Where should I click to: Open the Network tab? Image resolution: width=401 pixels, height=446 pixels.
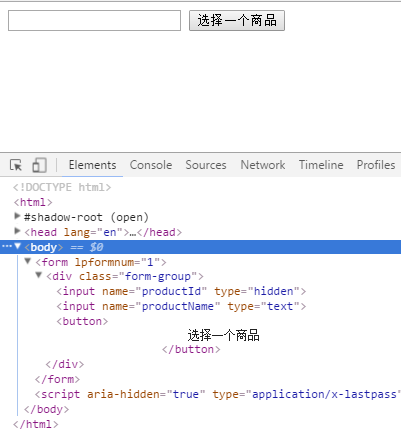click(x=263, y=165)
